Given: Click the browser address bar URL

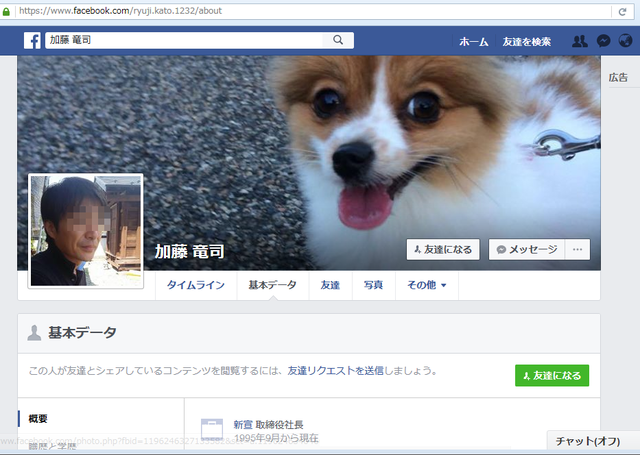Looking at the screenshot, I should pyautogui.click(x=120, y=11).
